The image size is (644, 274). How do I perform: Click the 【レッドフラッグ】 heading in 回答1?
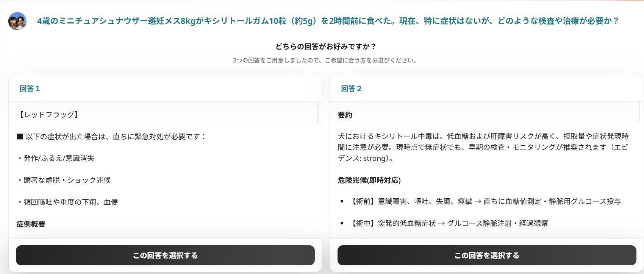tap(48, 115)
